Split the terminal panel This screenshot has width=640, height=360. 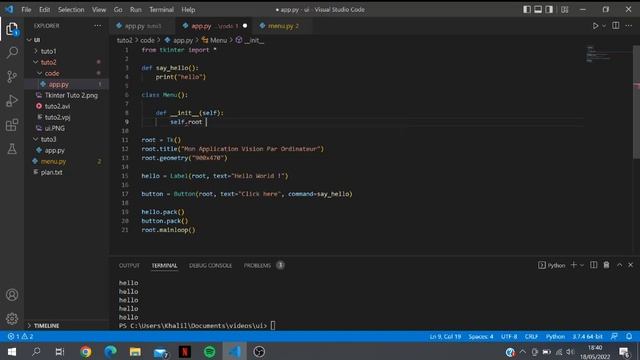(593, 265)
